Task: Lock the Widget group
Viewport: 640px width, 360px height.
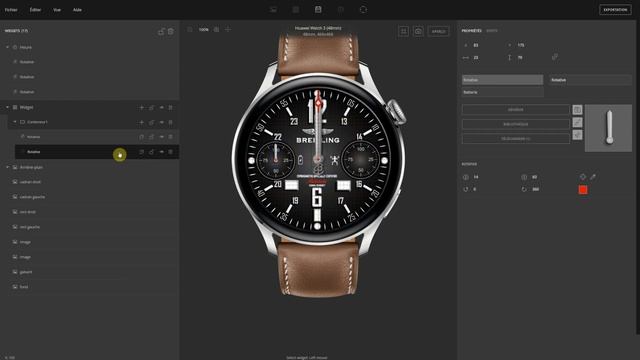Action: pyautogui.click(x=151, y=107)
